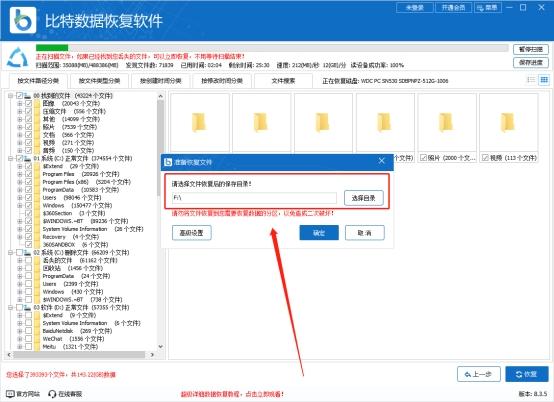Toggle the 视频 thumbnail checkbox
This screenshot has height=402, width=554.
(485, 158)
